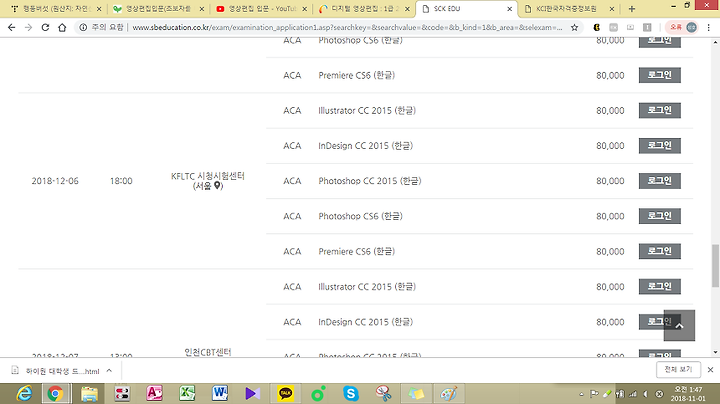Click 로그인 for 2018-12-06 Premiere CS6 row
The width and height of the screenshot is (720, 404).
pyautogui.click(x=660, y=251)
